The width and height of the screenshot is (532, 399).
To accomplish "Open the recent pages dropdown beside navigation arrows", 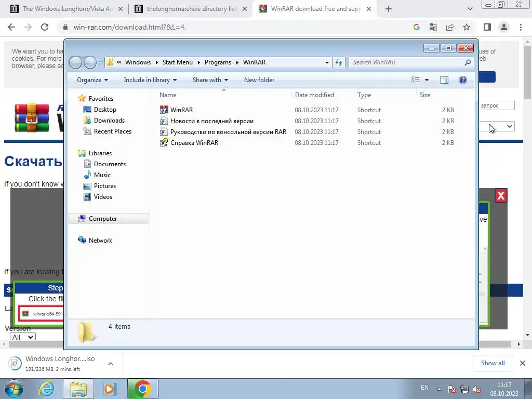I will point(101,62).
